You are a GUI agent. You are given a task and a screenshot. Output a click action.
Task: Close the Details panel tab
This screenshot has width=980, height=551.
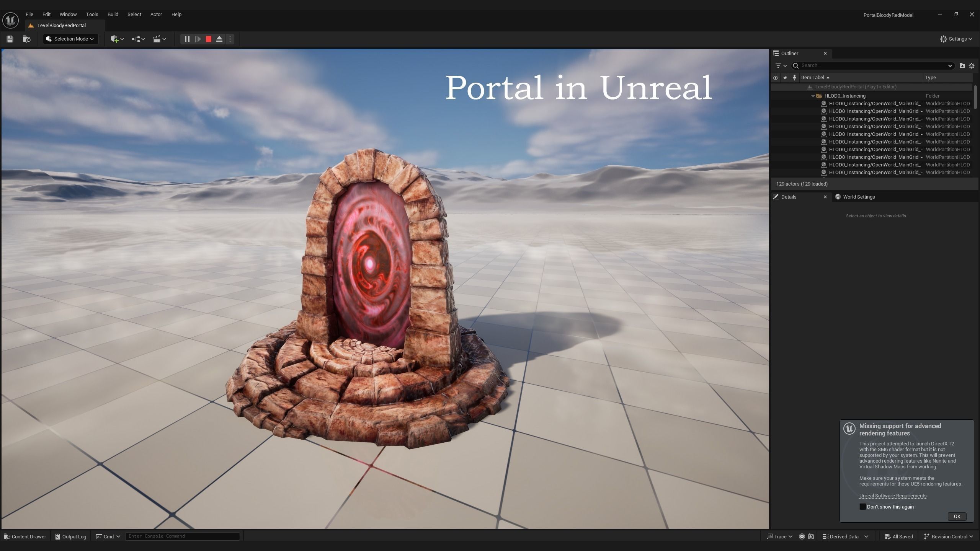[825, 197]
